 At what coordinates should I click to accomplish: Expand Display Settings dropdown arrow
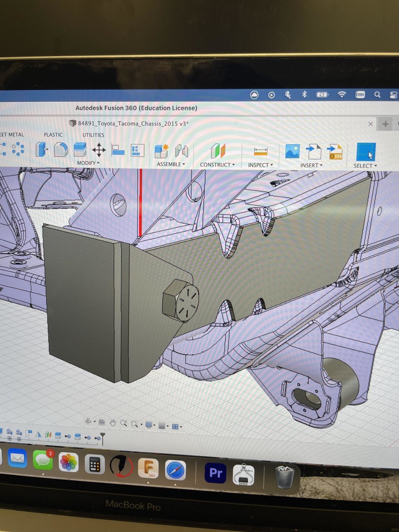click(154, 425)
